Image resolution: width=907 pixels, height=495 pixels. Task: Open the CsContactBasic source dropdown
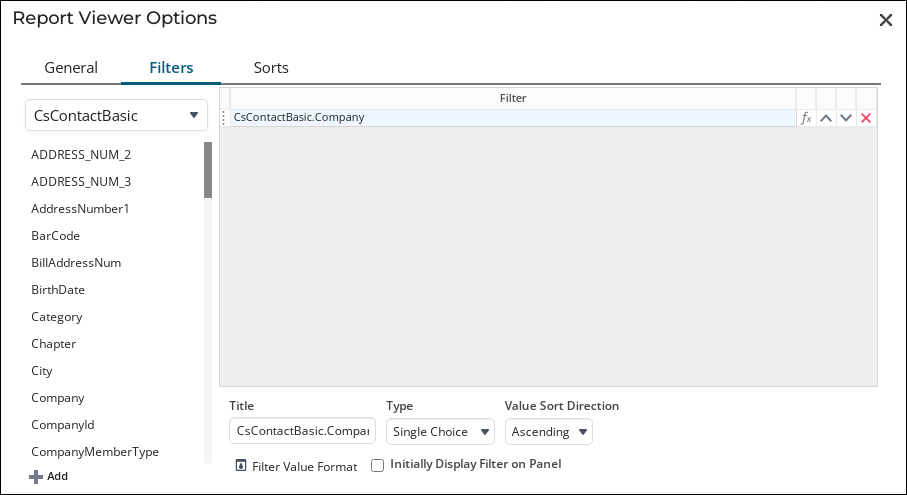click(x=116, y=115)
